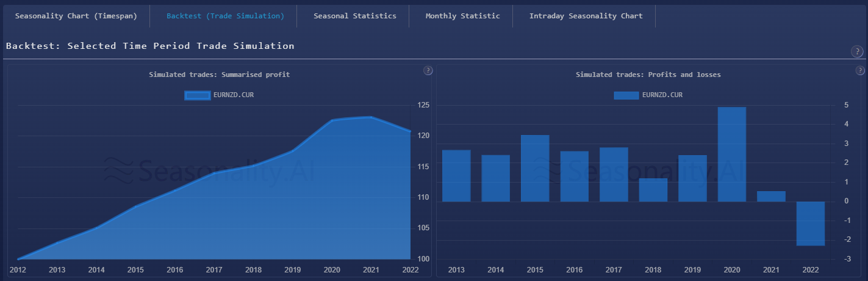Click the 2013 bar in Profits and losses chart

click(456, 176)
